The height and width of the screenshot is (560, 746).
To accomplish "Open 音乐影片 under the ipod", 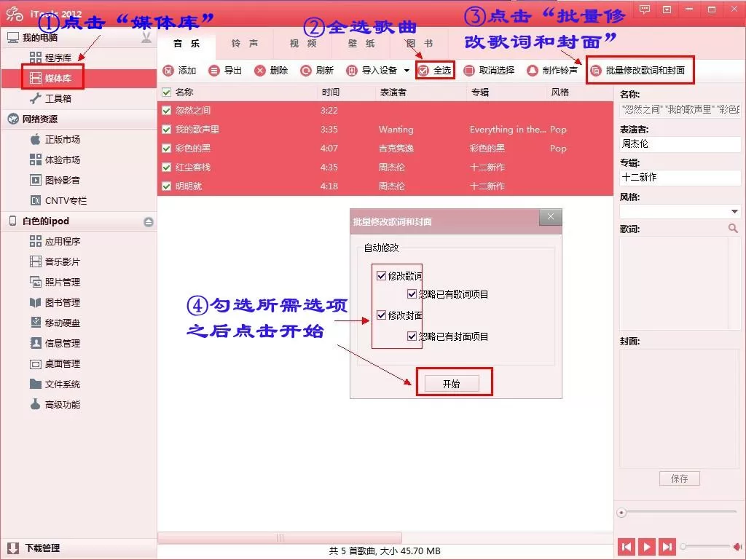I will [x=55, y=261].
